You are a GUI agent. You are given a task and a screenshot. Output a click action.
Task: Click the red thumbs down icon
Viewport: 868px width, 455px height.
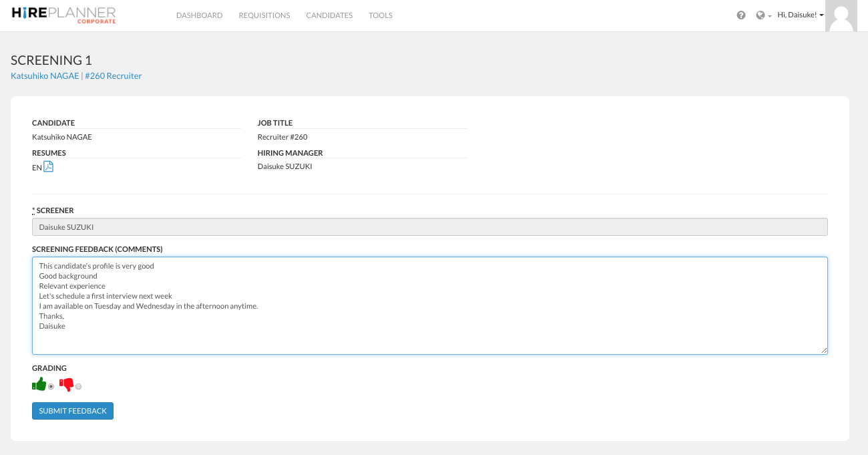(x=66, y=385)
